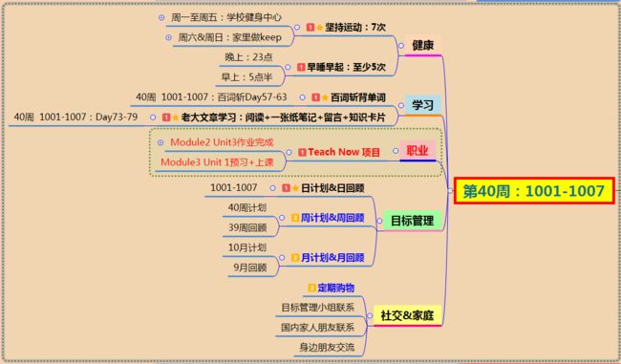
Task: Select the 目标管理 main topic
Action: [x=413, y=221]
